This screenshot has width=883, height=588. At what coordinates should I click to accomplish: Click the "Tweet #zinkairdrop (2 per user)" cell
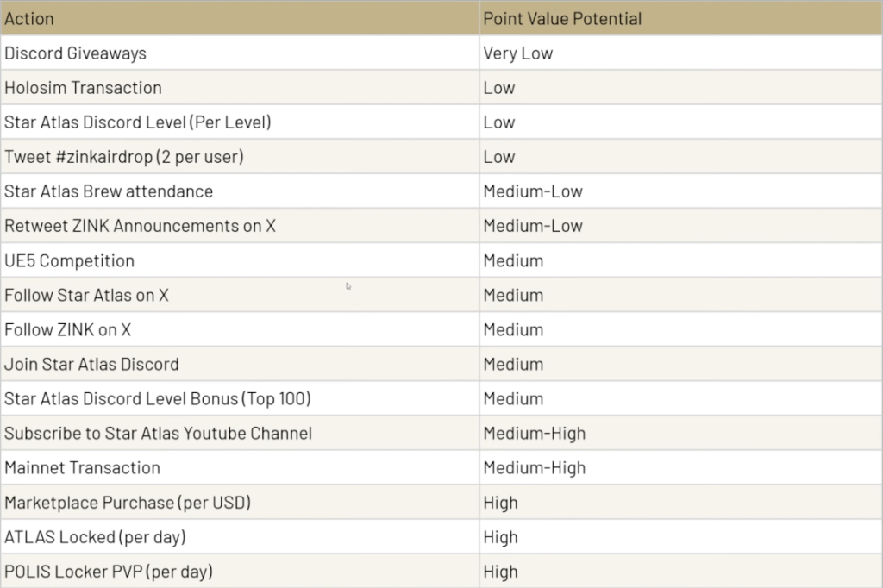coord(124,157)
